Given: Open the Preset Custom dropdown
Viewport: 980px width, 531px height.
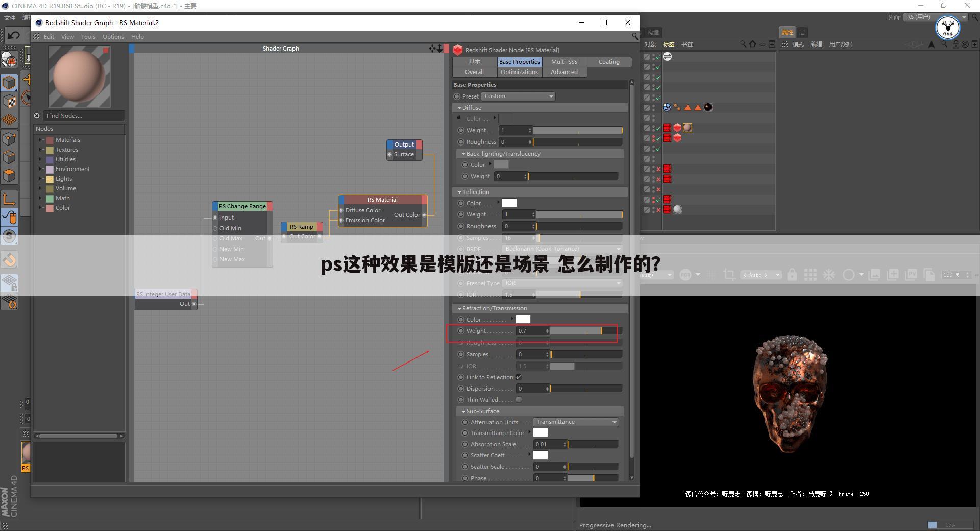Looking at the screenshot, I should tap(518, 96).
